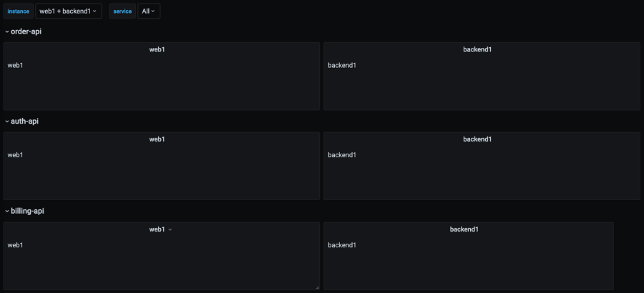Collapse the auth-api row chevron
The image size is (644, 293).
click(x=6, y=121)
